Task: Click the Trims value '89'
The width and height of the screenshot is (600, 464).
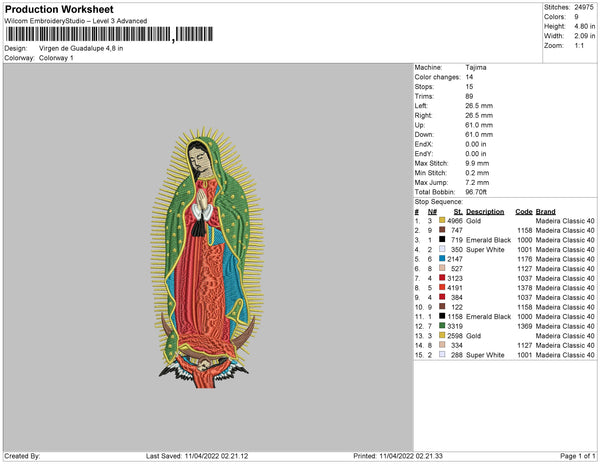Action: click(469, 96)
